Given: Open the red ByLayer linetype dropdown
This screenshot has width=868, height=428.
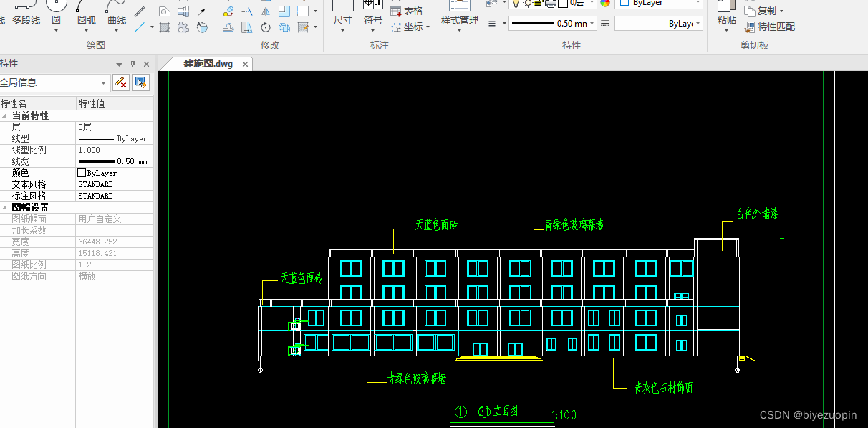Looking at the screenshot, I should tap(697, 24).
